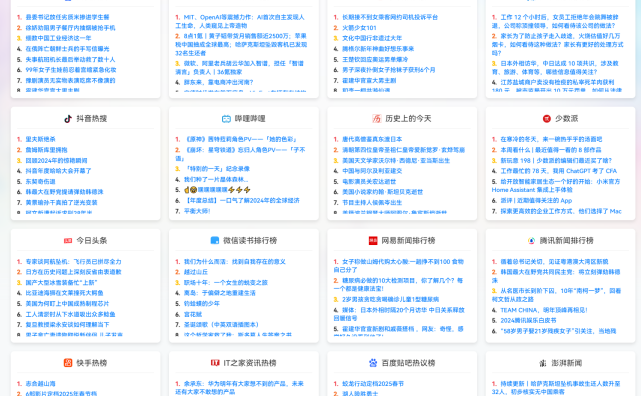Open 糖尿病必做的10大检测项目 news item
This screenshot has width=641, height=396.
point(399,285)
